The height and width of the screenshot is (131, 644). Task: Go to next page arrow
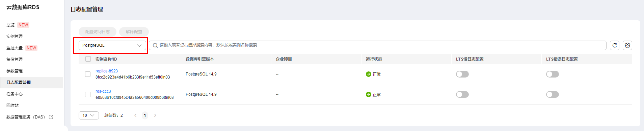[x=155, y=115]
